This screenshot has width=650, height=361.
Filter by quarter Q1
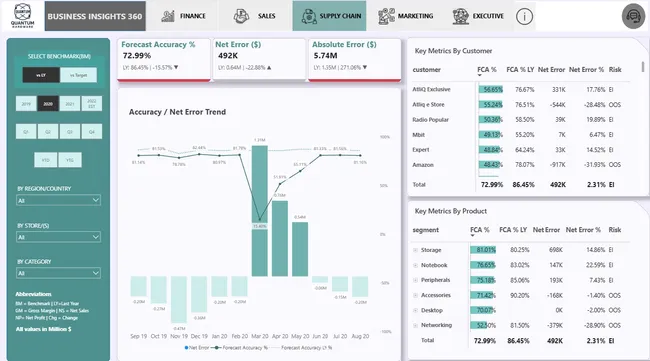(x=26, y=131)
